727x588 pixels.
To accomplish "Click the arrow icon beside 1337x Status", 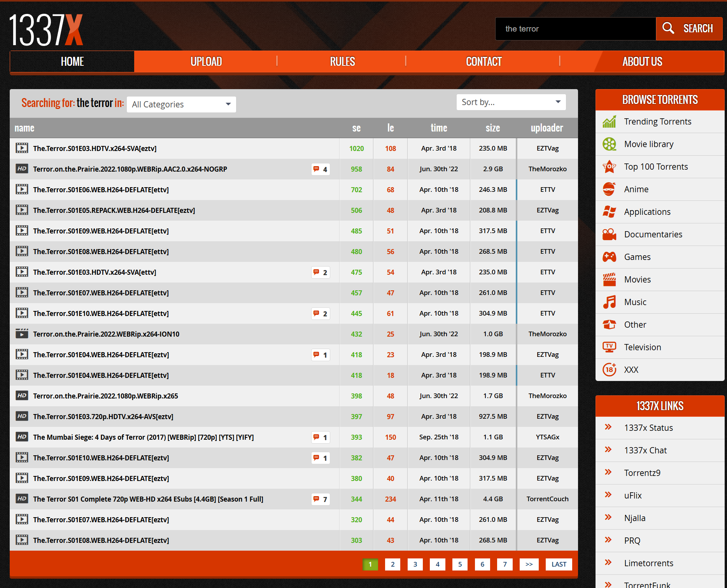I will (x=608, y=427).
